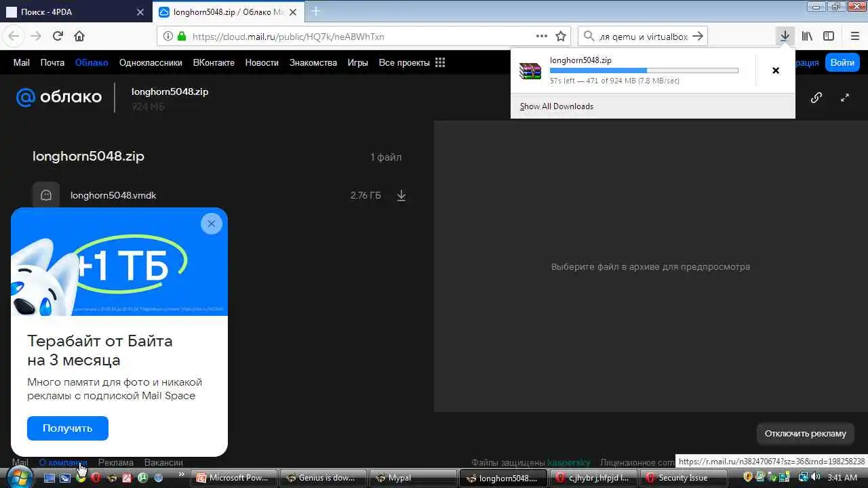Screen dimensions: 868x488
Task: Click the longhorn5048.zip download progress bar
Action: [x=644, y=70]
